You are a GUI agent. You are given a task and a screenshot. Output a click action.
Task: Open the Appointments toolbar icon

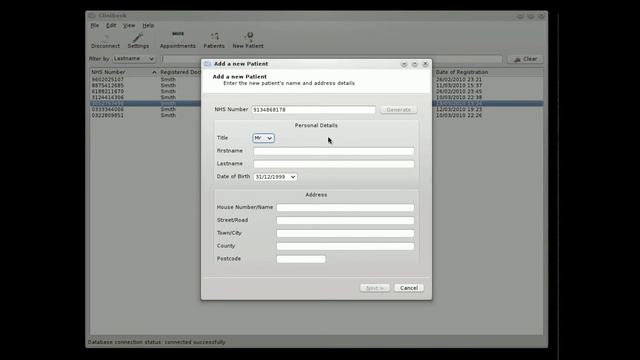pos(178,41)
